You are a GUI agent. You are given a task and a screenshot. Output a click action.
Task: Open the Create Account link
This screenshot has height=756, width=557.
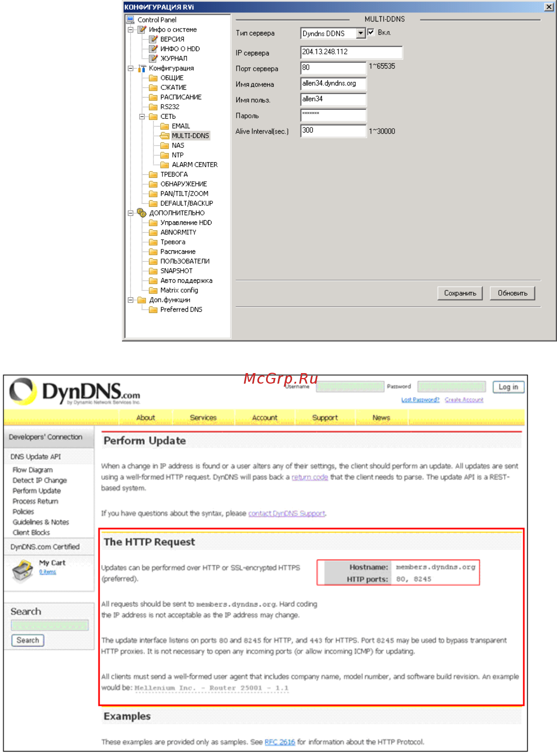(464, 399)
